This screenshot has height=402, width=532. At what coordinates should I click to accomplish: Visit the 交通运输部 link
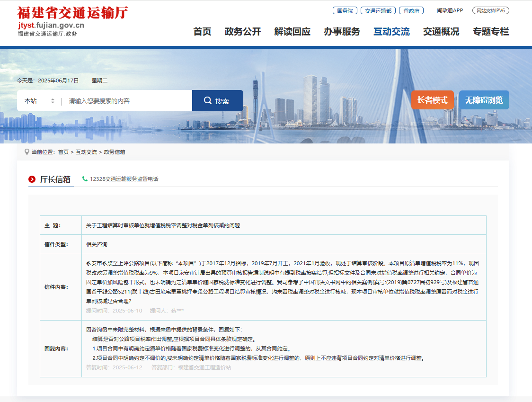377,10
